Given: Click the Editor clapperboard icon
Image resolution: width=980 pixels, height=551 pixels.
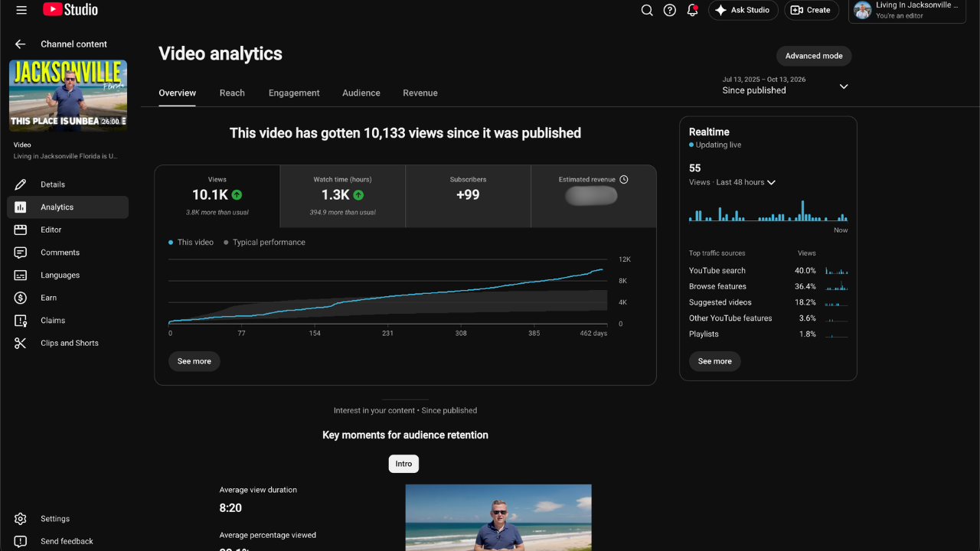Looking at the screenshot, I should click(x=21, y=230).
